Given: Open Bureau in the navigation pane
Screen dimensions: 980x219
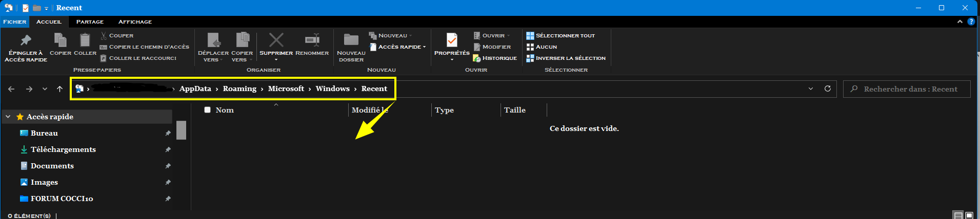Looking at the screenshot, I should pos(44,133).
